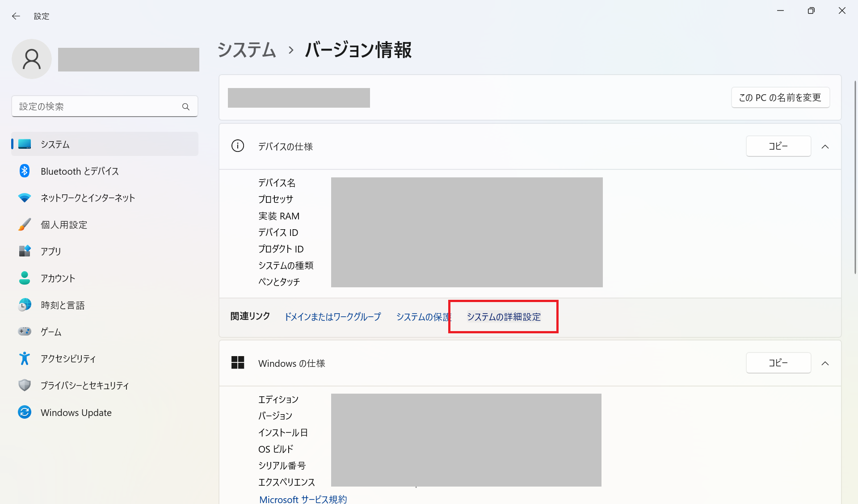858x504 pixels.
Task: Click the search magnifier icon
Action: 186,107
